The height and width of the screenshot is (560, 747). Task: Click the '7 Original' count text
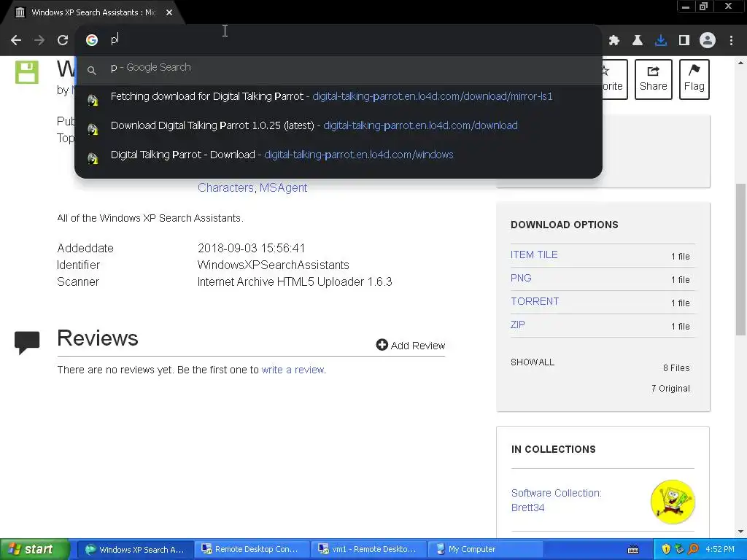670,389
